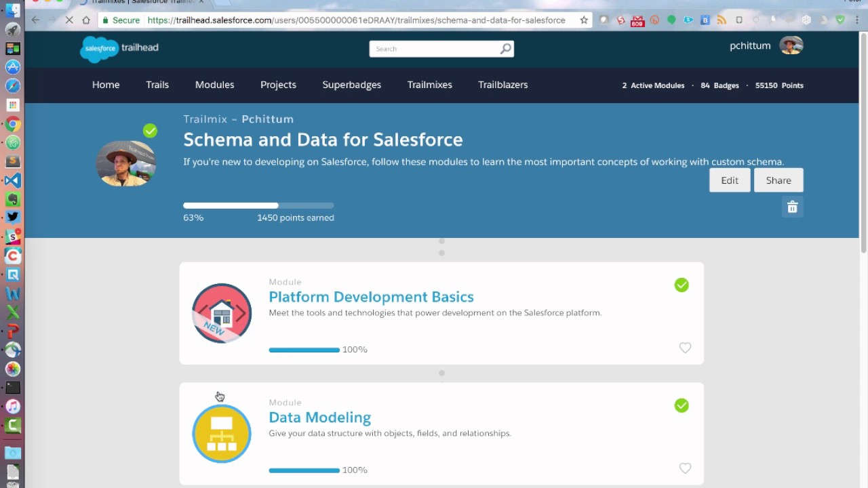Click the page vertical scrollbar
This screenshot has width=868, height=488.
863,144
